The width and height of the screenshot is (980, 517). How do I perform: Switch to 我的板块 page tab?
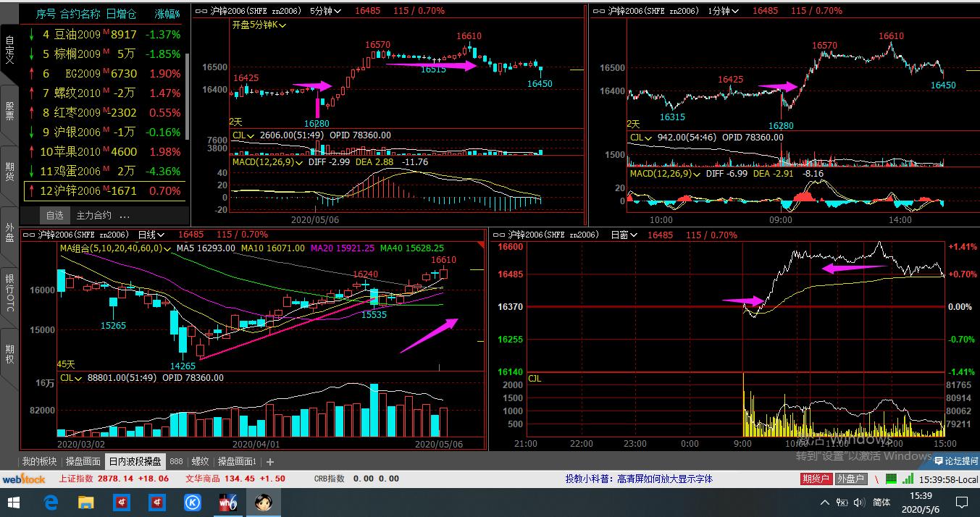pos(39,461)
